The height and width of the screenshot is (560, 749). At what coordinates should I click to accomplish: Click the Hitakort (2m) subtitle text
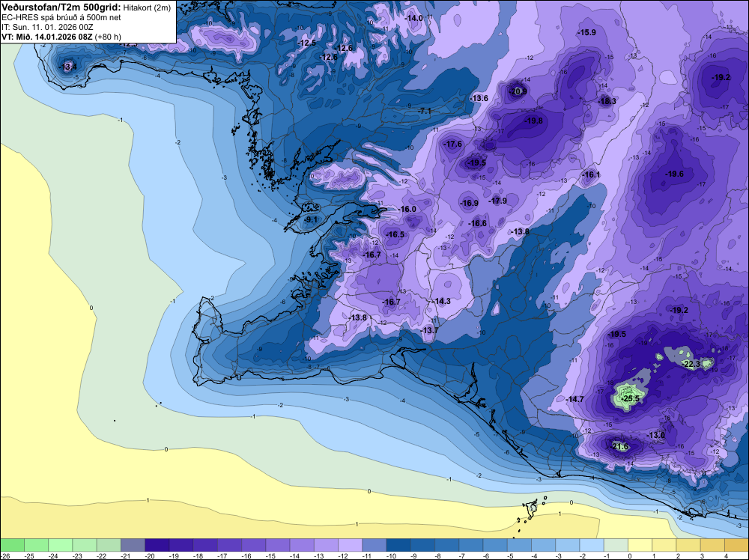point(147,7)
